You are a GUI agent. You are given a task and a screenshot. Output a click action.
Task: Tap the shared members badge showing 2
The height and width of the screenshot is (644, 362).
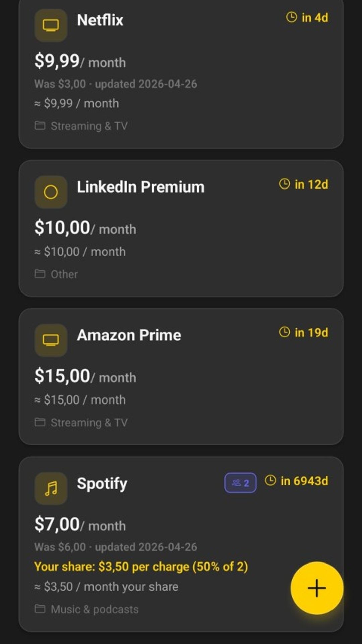click(240, 483)
